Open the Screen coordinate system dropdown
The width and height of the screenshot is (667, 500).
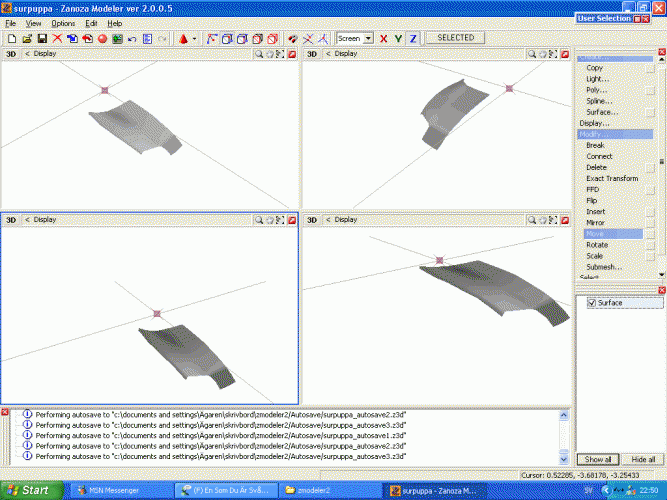point(354,38)
